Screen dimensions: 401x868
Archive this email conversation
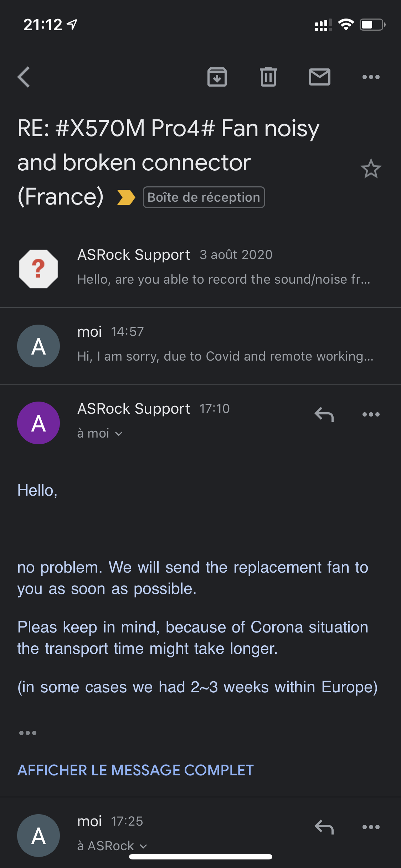(x=217, y=77)
